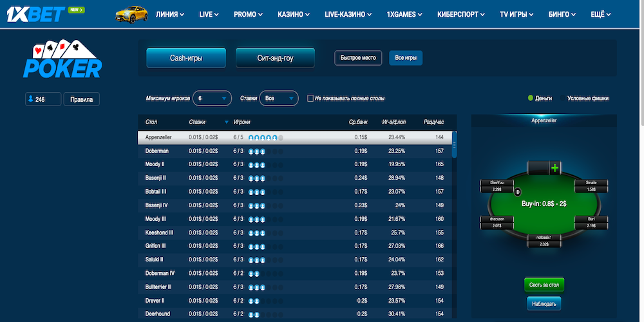Image resolution: width=644 pixels, height=322 pixels.
Task: Click the table list scrollbar handle
Action: 455,145
